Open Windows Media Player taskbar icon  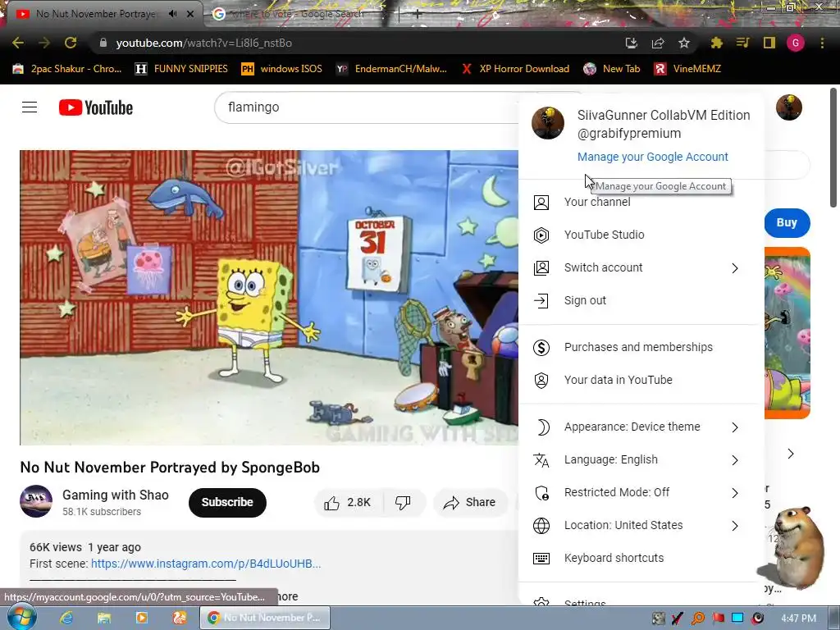click(x=142, y=618)
